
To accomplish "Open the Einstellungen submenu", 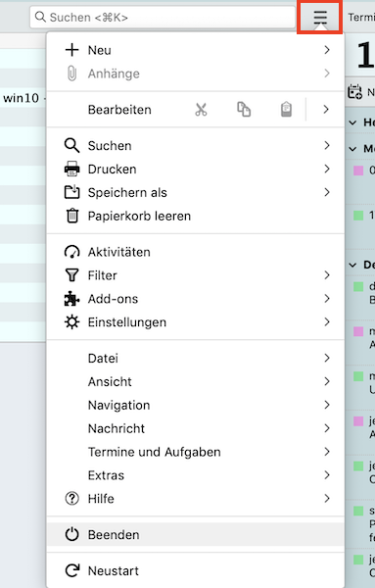I will point(196,322).
